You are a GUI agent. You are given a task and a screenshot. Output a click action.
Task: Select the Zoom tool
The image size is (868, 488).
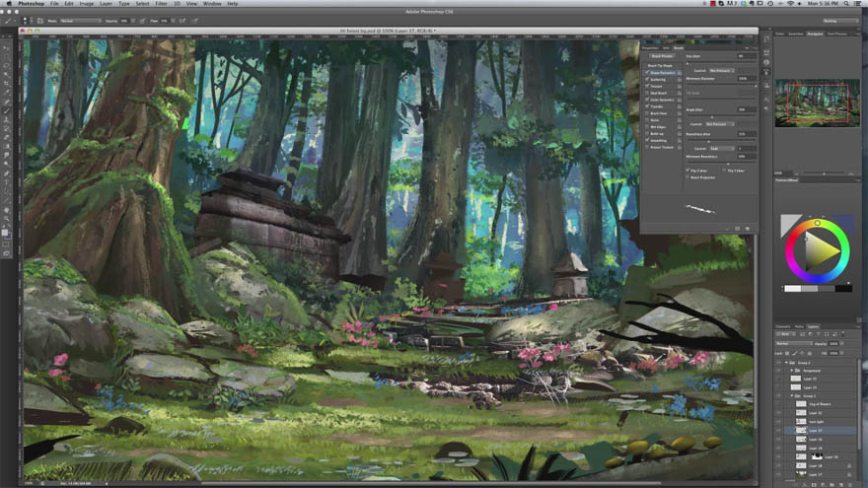(7, 218)
